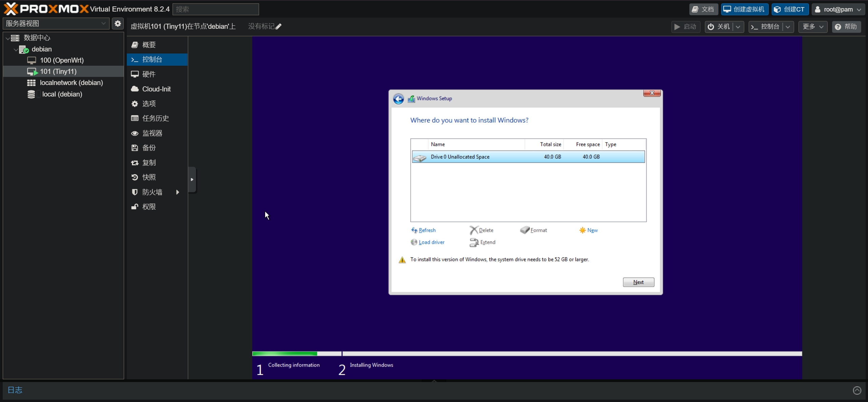This screenshot has width=868, height=402.
Task: Open the 硬件 hardware tab
Action: [157, 74]
